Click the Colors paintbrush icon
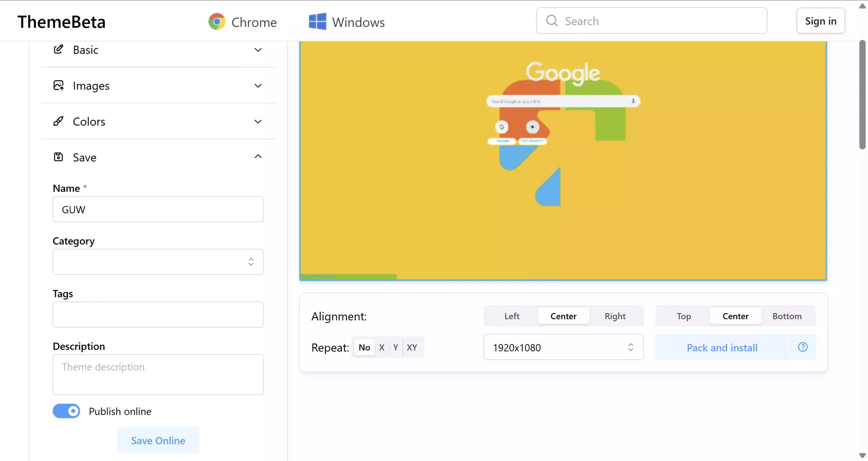This screenshot has height=461, width=868. coord(58,121)
